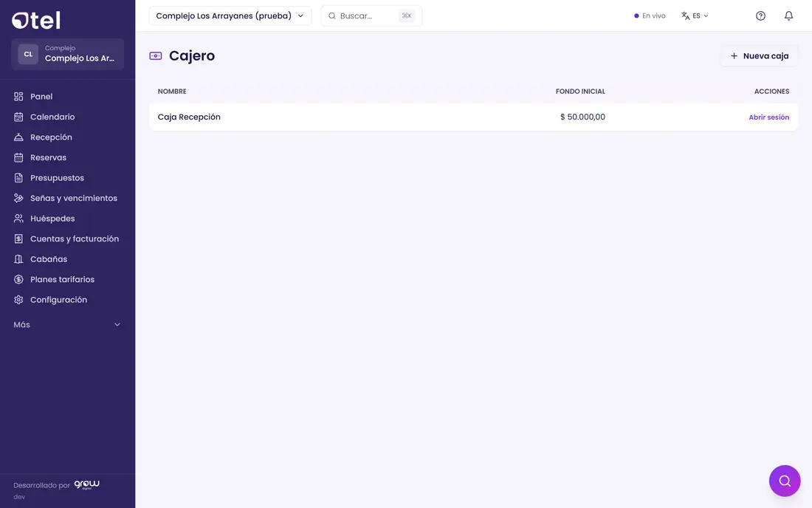
Task: Select the Complejo Los Ar... sidebar card
Action: click(x=67, y=54)
